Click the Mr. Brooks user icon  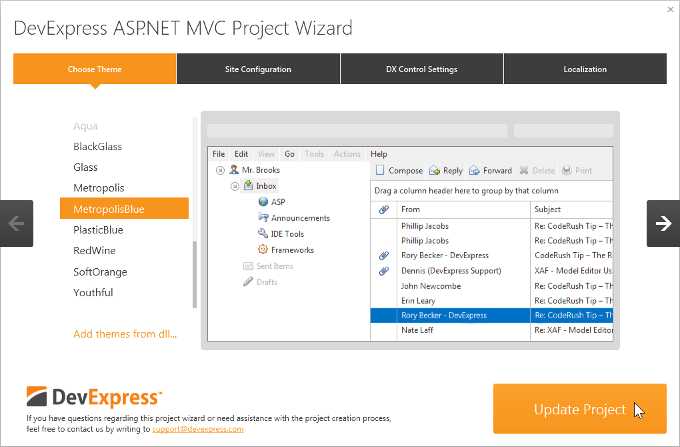234,170
